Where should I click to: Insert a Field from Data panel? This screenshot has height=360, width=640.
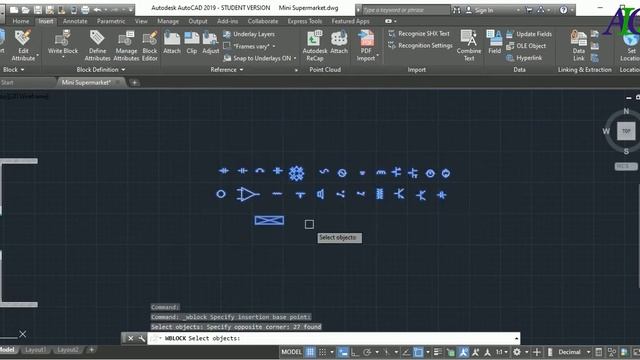494,42
